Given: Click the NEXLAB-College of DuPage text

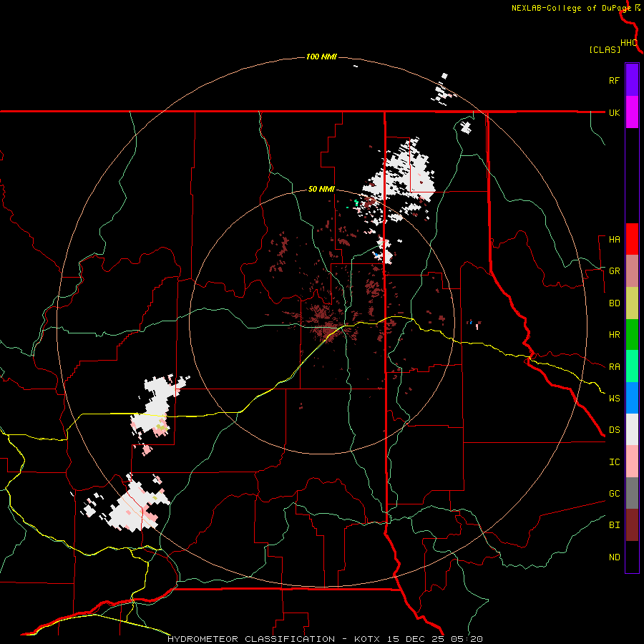Looking at the screenshot, I should tap(571, 8).
